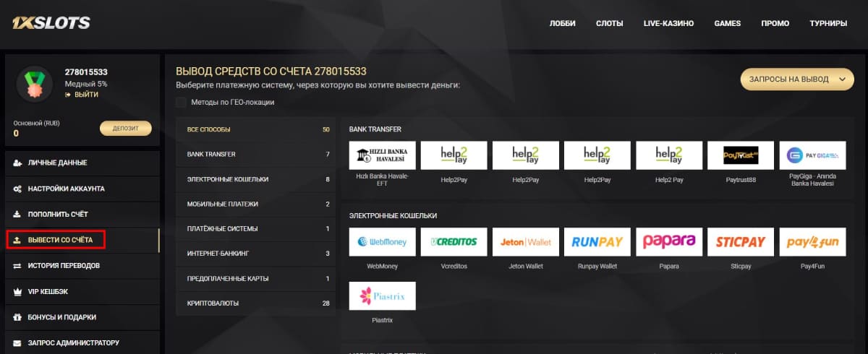This screenshot has height=354, width=868.
Task: Click the 1XSLOTS logo
Action: [51, 23]
